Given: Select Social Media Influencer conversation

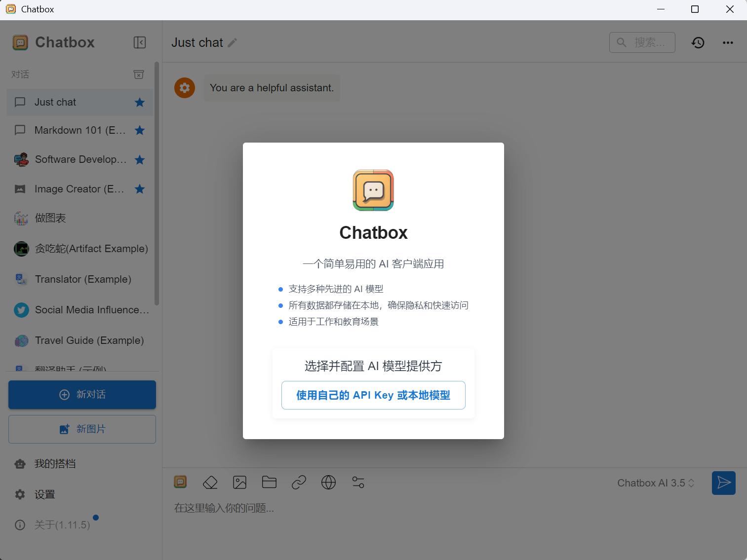Looking at the screenshot, I should (x=80, y=310).
